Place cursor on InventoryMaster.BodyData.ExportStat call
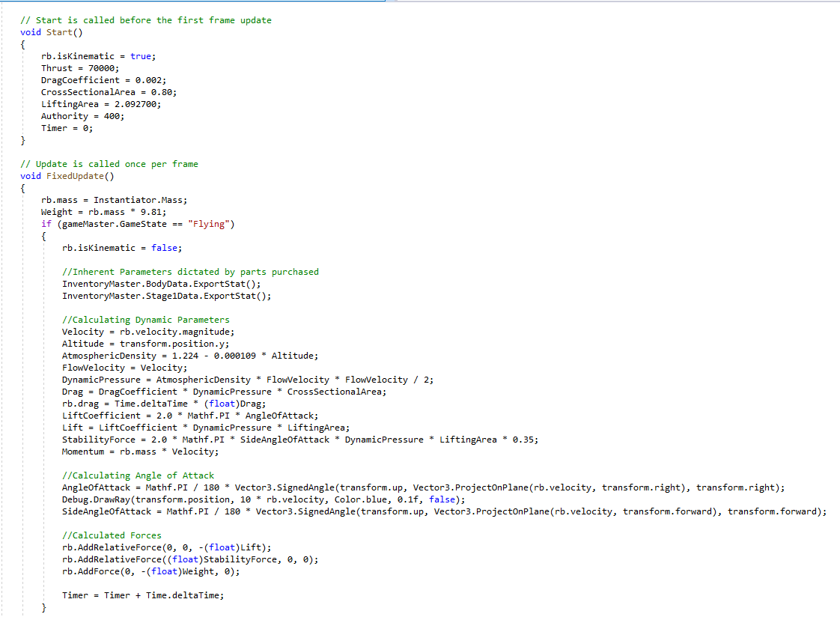This screenshot has height=617, width=840. coord(157,283)
